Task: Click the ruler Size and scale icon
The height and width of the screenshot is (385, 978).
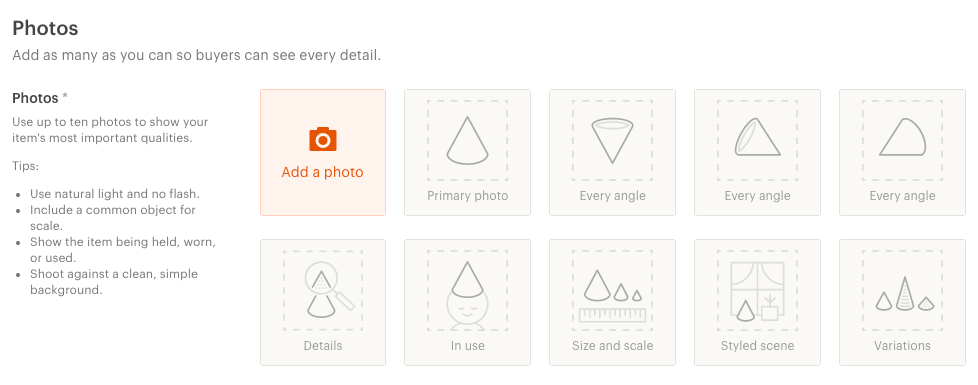Action: [612, 296]
